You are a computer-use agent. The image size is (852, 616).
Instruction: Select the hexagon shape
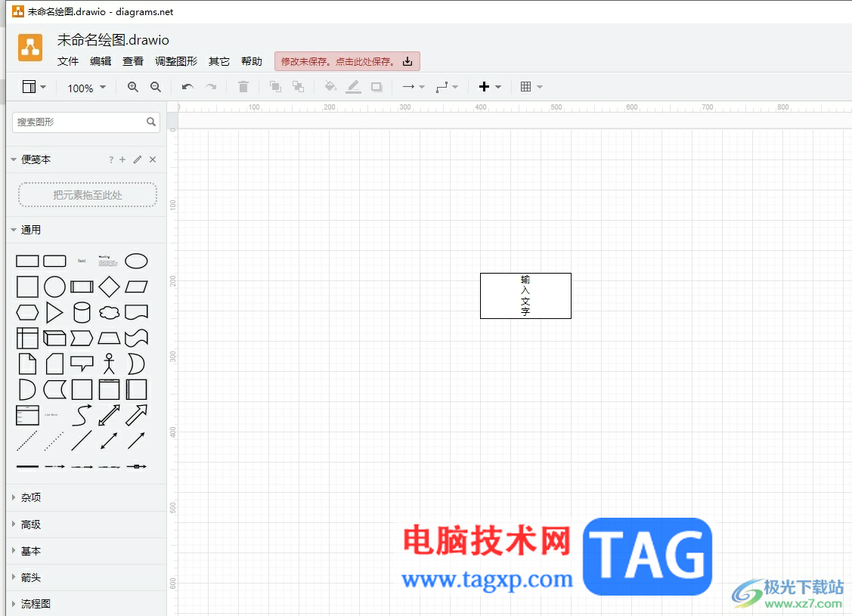click(27, 313)
